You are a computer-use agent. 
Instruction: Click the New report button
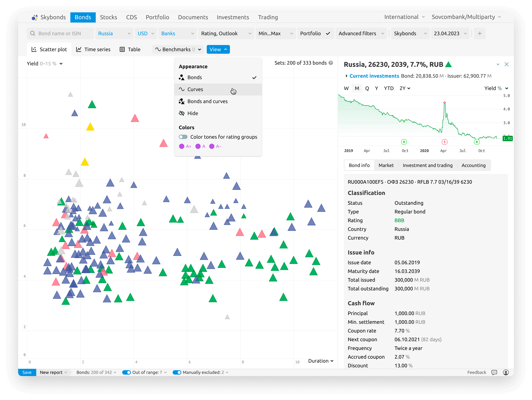coord(53,372)
